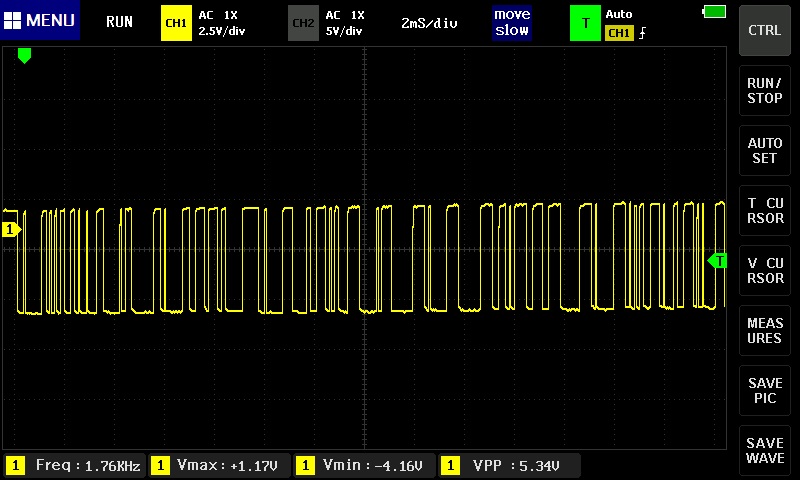Toggle the rising edge trigger symbol
800x480 pixels.
642,33
